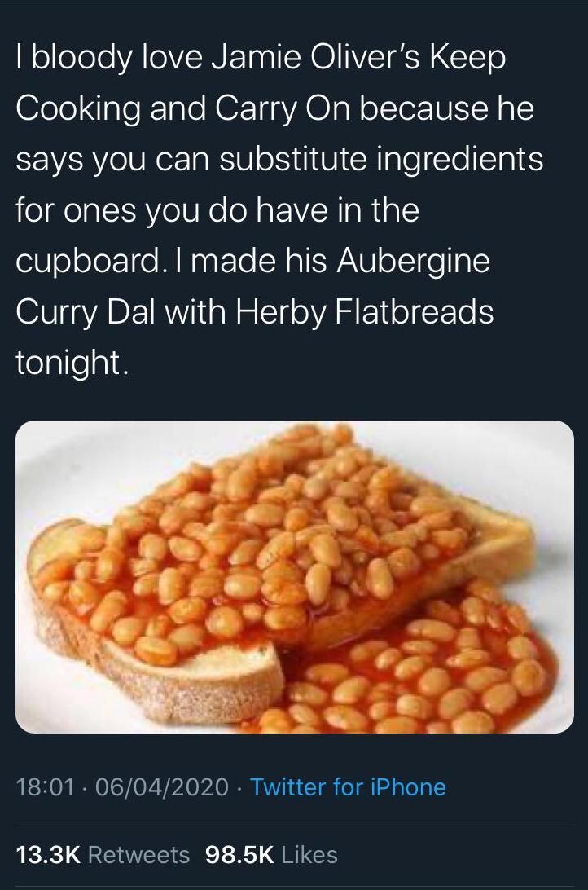Click the word "tonight." in the tweet

68,361
